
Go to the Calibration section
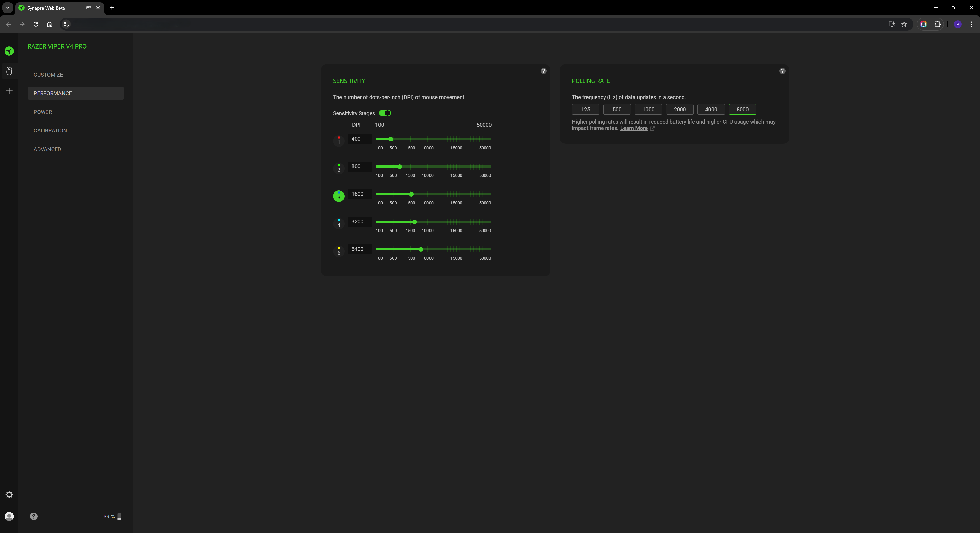pos(50,130)
